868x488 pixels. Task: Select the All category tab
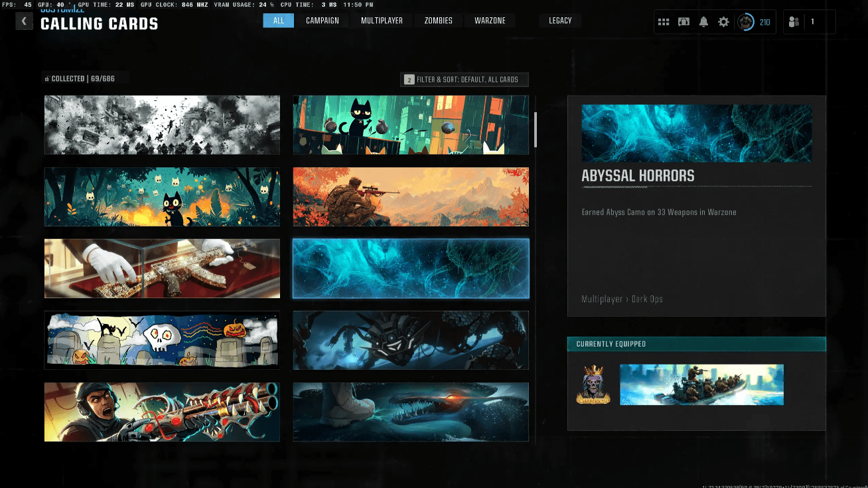pos(279,21)
